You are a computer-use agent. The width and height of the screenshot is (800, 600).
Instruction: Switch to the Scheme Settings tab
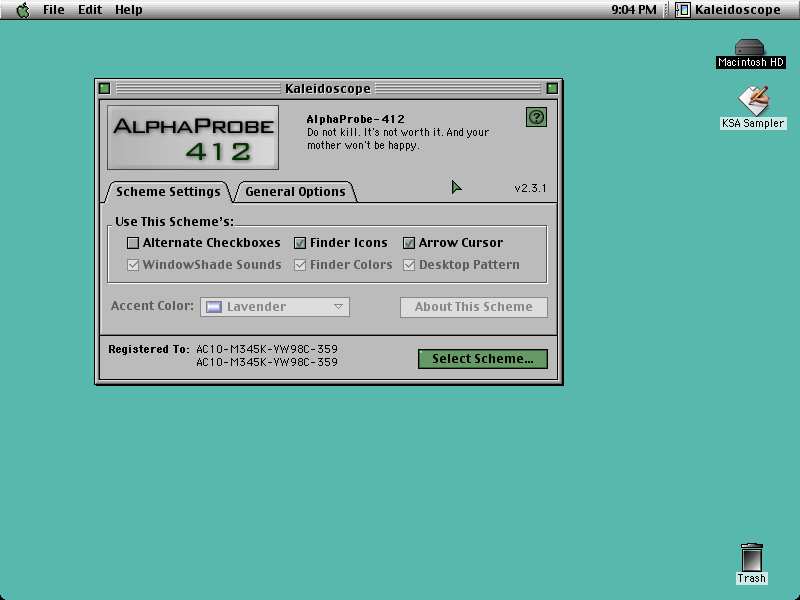(x=168, y=192)
